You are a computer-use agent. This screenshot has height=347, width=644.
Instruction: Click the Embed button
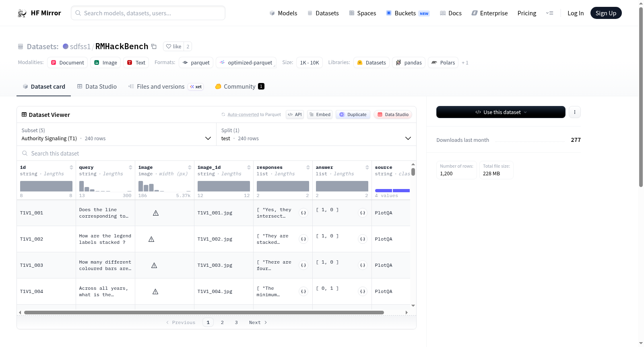(x=319, y=114)
